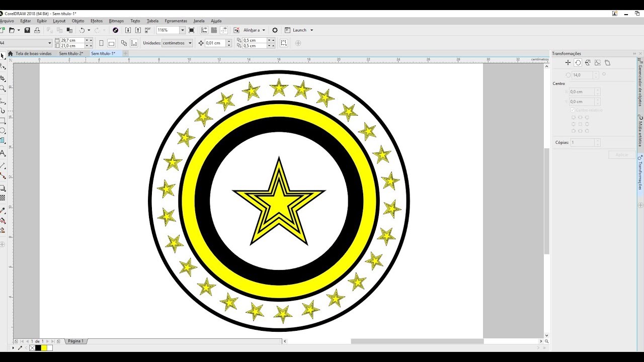Screen dimensions: 644x362
Task: Set portrait page orientation
Action: point(101,43)
